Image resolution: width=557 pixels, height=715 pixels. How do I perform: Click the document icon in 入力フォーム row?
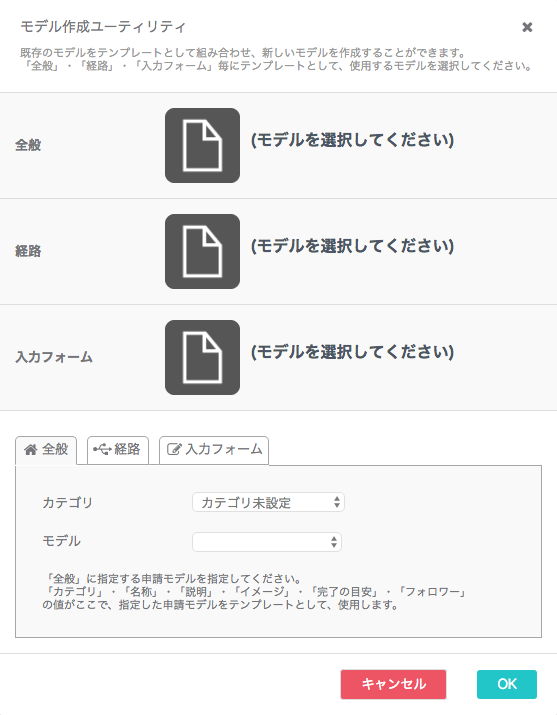pyautogui.click(x=202, y=357)
